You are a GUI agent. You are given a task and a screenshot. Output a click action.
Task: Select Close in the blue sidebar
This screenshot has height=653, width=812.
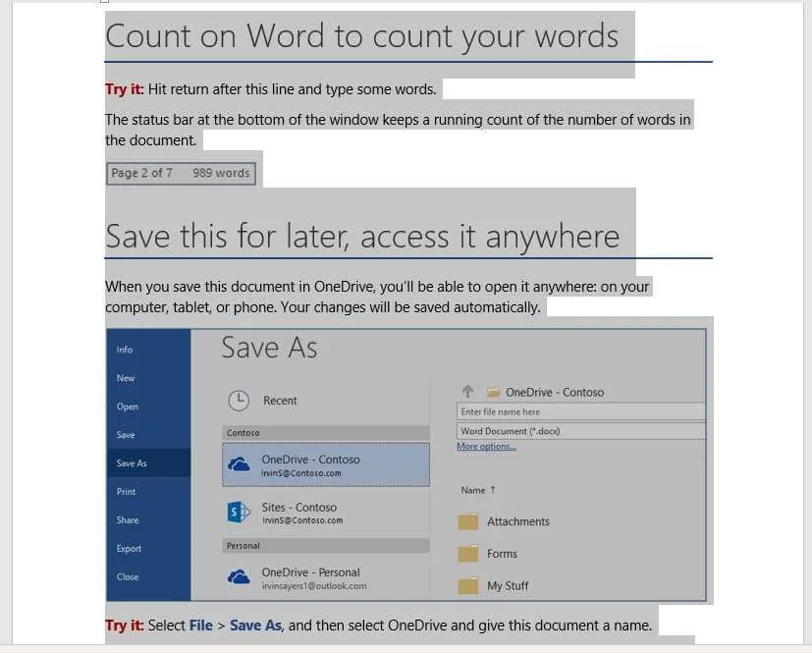(x=128, y=576)
